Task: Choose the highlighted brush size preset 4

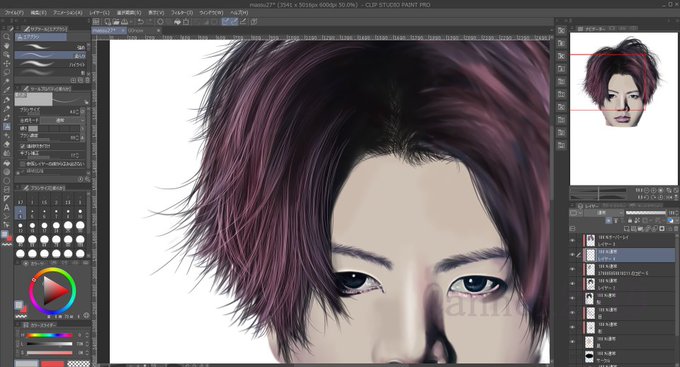Action: [x=20, y=213]
